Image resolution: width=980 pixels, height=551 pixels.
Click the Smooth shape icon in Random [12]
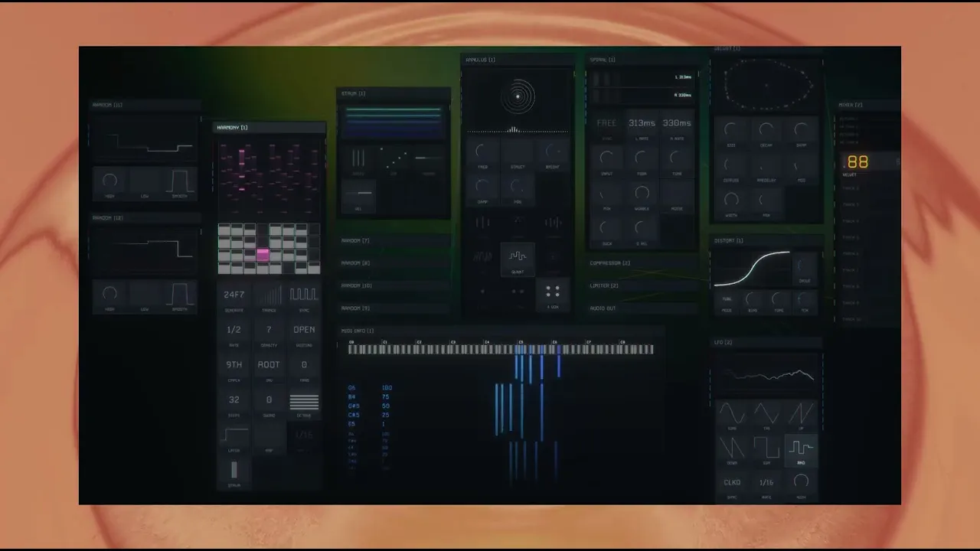(x=180, y=294)
